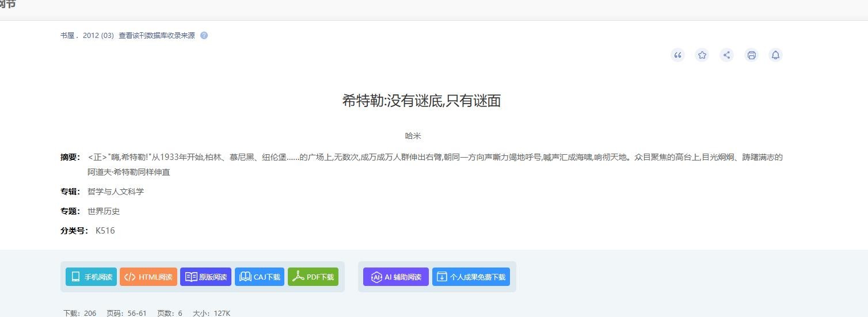Open the article in HTML阅读
Screen dimensions: 868x317
149,277
